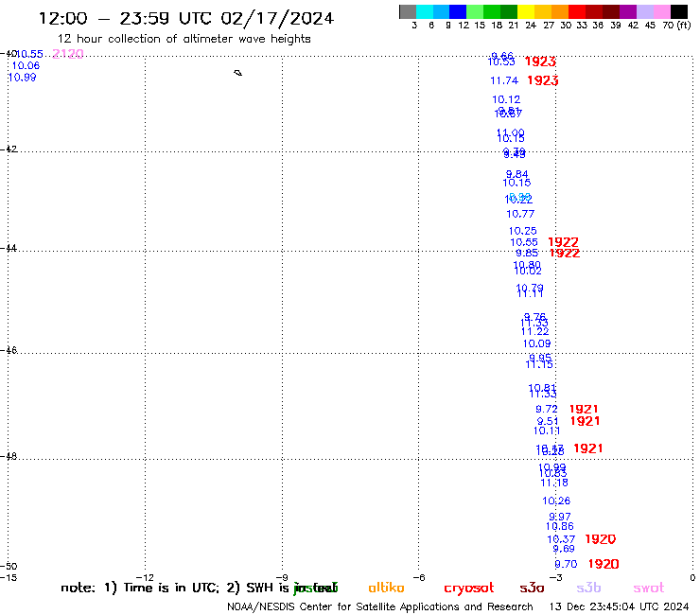The height and width of the screenshot is (615, 700).
Task: Click the '-46' latitude axis label
Action: (9, 350)
